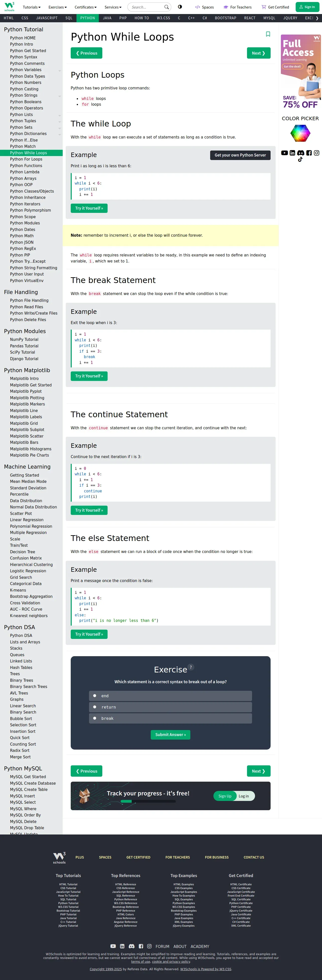
Task: Open Decision Tree sidebar link
Action: [x=23, y=552]
